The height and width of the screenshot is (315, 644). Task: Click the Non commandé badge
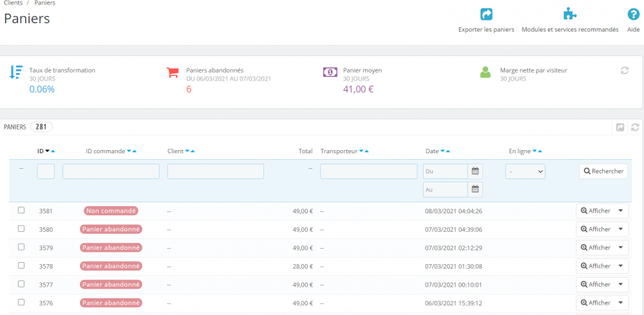point(111,211)
